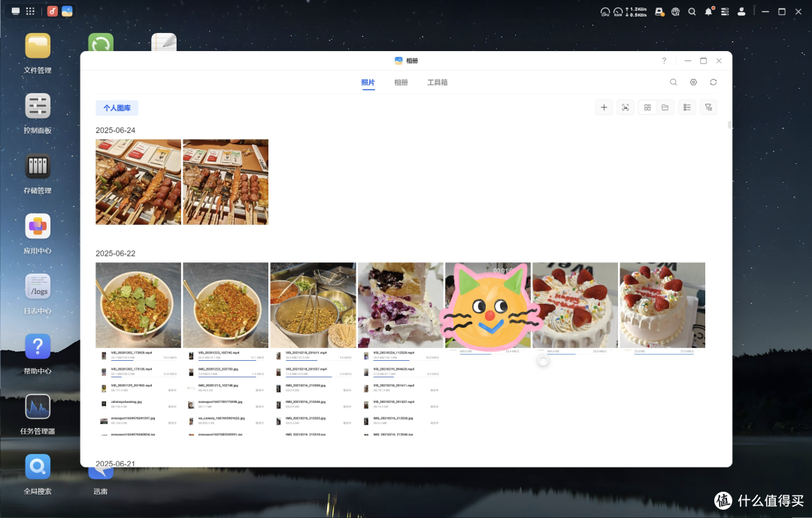Search photos with album magnifier icon
This screenshot has width=812, height=518.
[x=673, y=83]
